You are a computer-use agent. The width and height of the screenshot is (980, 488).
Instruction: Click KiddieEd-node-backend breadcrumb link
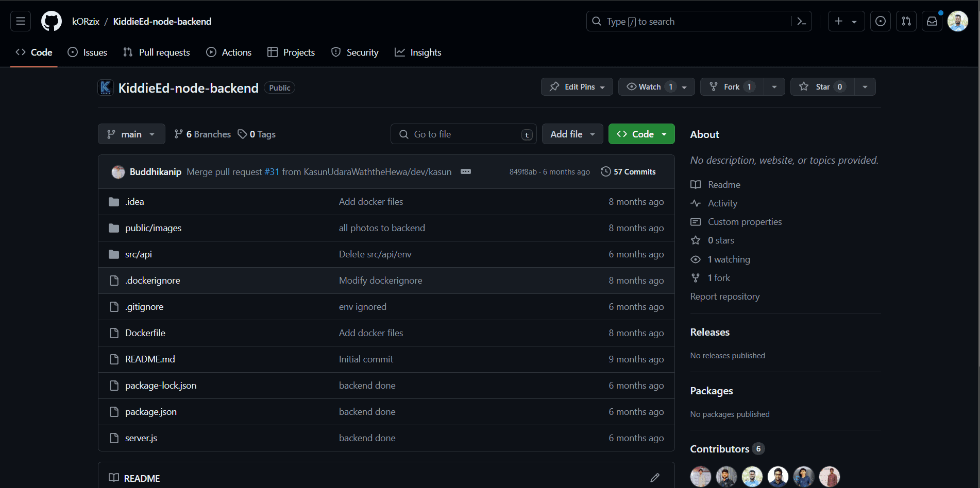pyautogui.click(x=162, y=21)
